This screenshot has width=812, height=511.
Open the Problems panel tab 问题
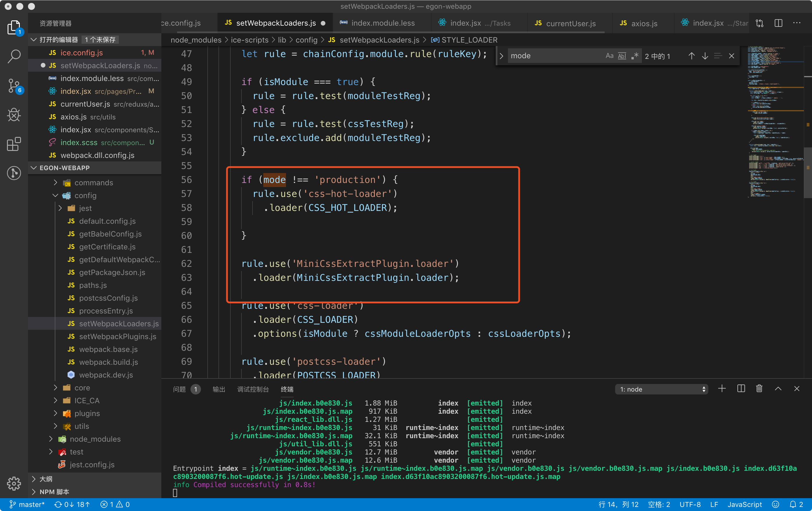click(186, 389)
